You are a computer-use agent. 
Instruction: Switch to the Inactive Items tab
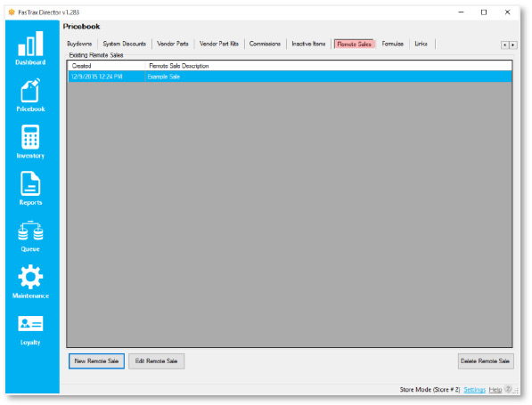(308, 44)
